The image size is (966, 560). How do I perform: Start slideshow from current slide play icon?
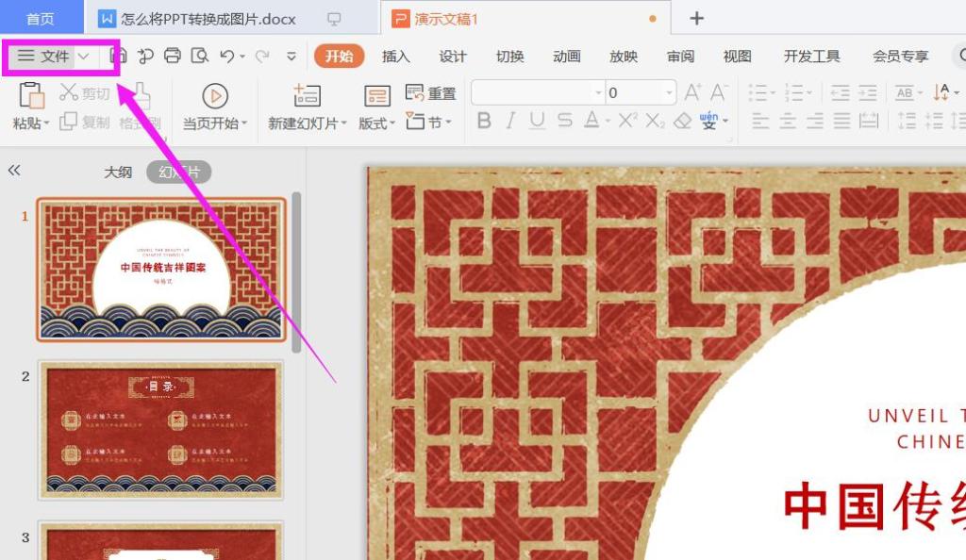pyautogui.click(x=215, y=95)
